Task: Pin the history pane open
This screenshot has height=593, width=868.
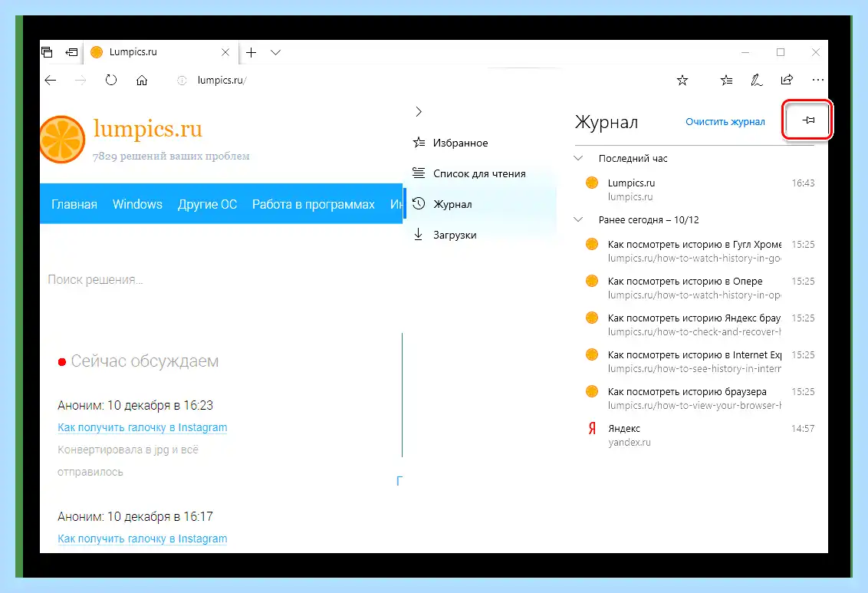Action: [808, 120]
